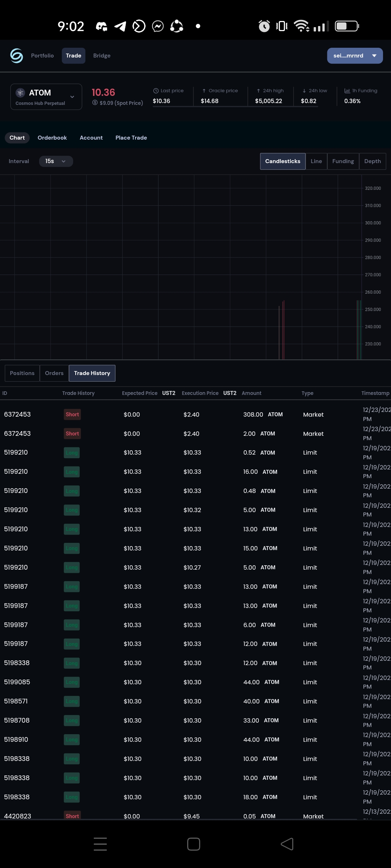Click trade ID 5199085
Image resolution: width=391 pixels, height=868 pixels.
(x=17, y=682)
